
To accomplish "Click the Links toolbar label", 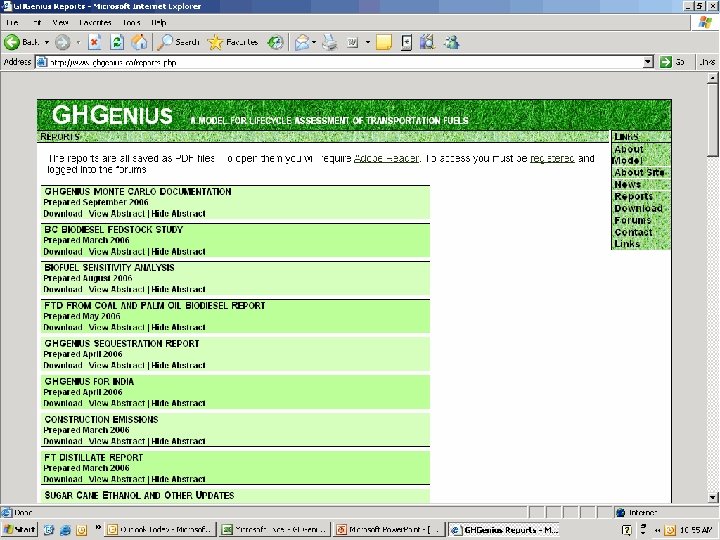I will click(707, 62).
